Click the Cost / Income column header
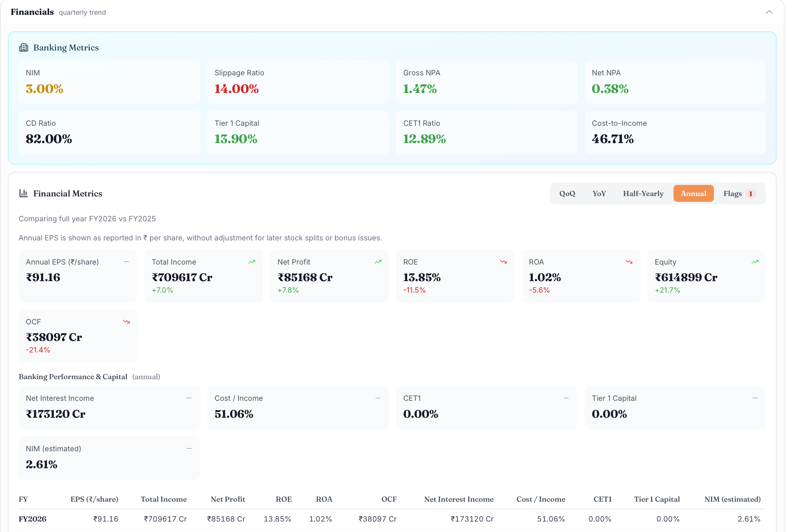The image size is (786, 532). [541, 499]
